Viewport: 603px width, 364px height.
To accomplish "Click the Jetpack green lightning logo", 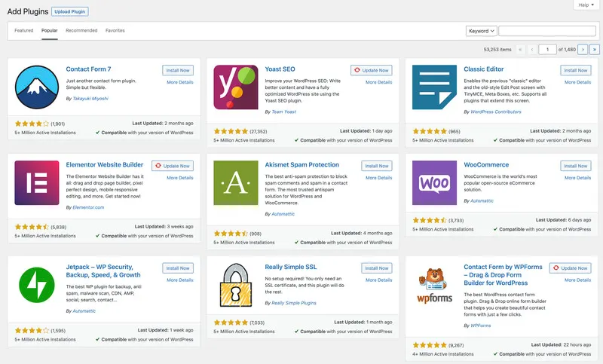I will click(37, 285).
